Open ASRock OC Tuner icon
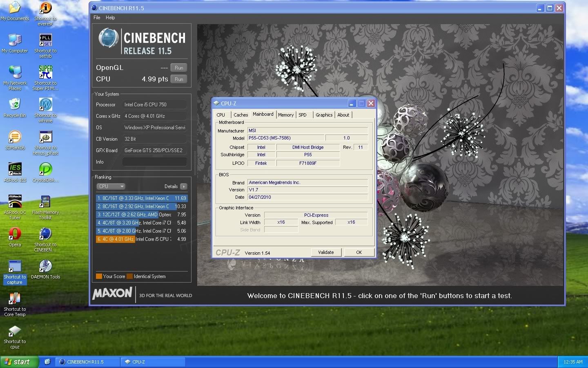This screenshot has height=368, width=588. click(x=15, y=201)
